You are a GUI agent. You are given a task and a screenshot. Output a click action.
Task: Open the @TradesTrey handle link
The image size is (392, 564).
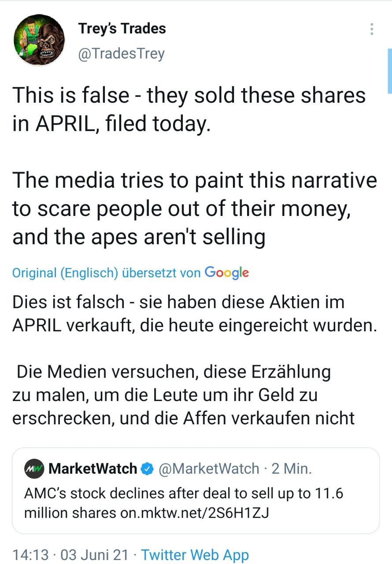[121, 54]
